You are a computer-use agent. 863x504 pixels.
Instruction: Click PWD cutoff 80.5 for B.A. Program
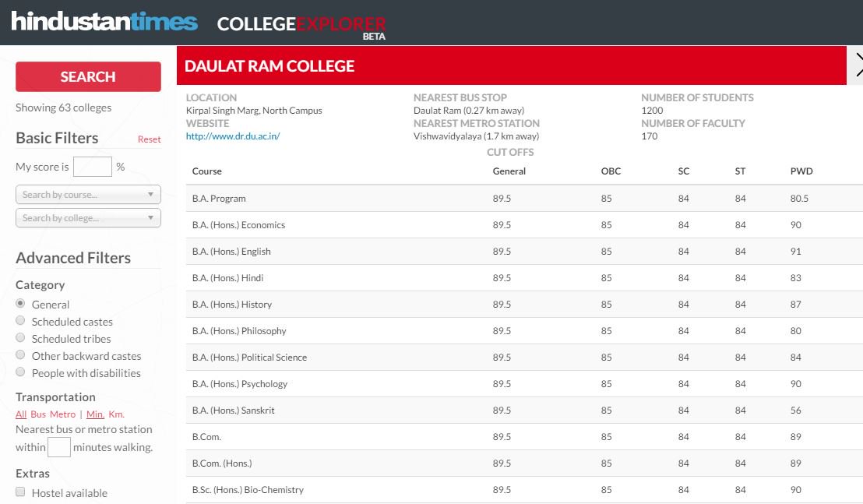(x=799, y=198)
